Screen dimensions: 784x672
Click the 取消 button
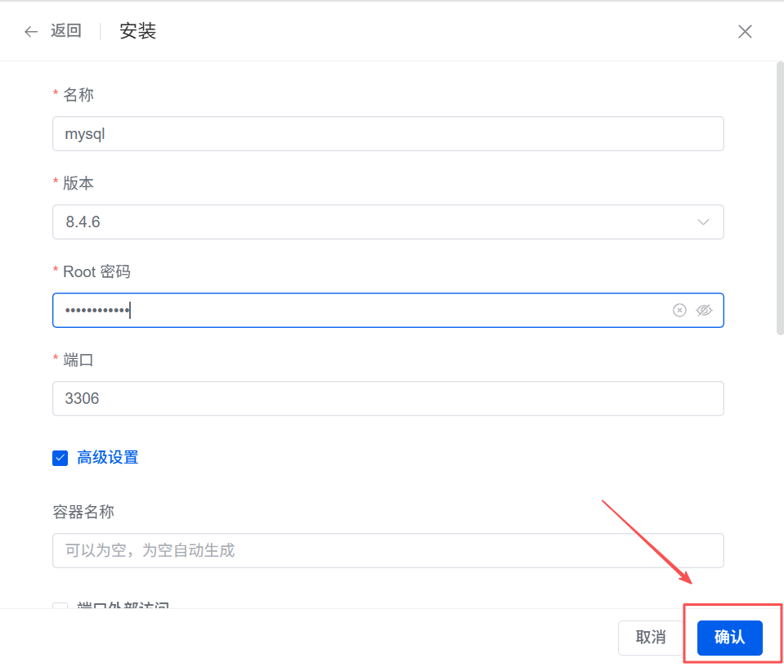pos(651,638)
